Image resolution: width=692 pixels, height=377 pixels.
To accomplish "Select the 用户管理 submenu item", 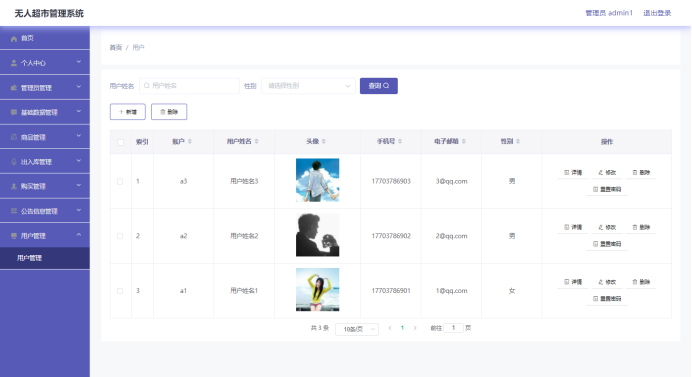I will 45,258.
